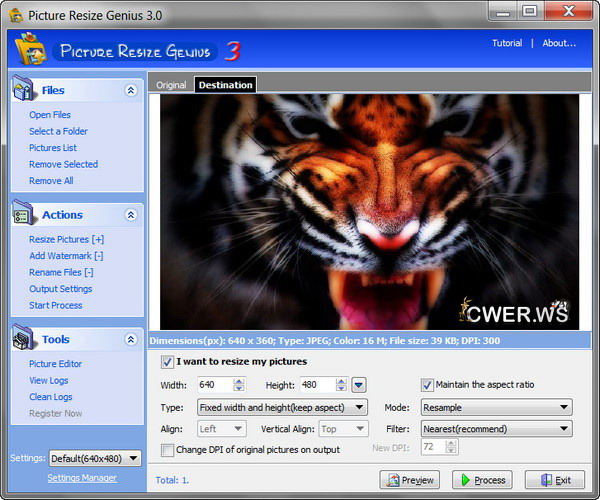Click the Tools panel printer icon

click(24, 339)
